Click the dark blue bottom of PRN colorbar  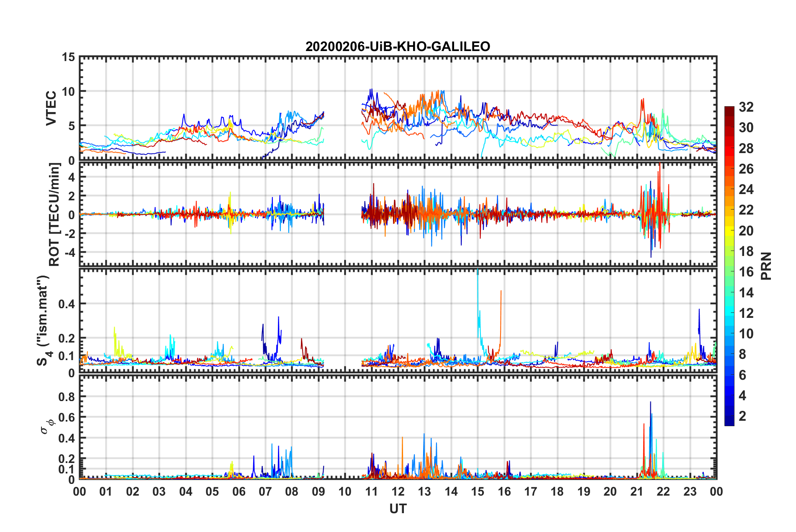point(729,422)
